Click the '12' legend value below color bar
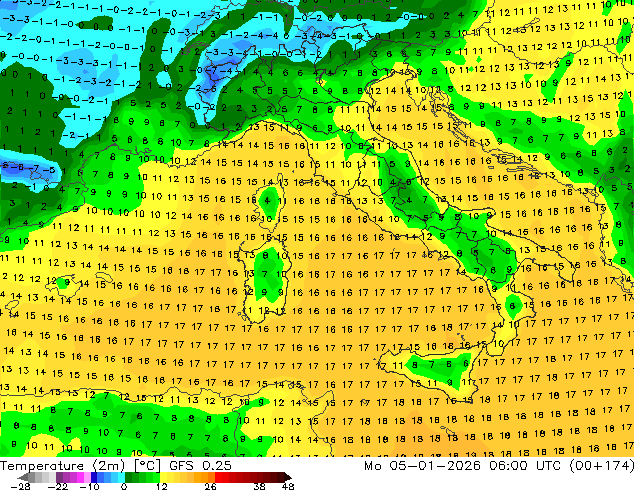Image resolution: width=634 pixels, height=490 pixels. (162, 486)
